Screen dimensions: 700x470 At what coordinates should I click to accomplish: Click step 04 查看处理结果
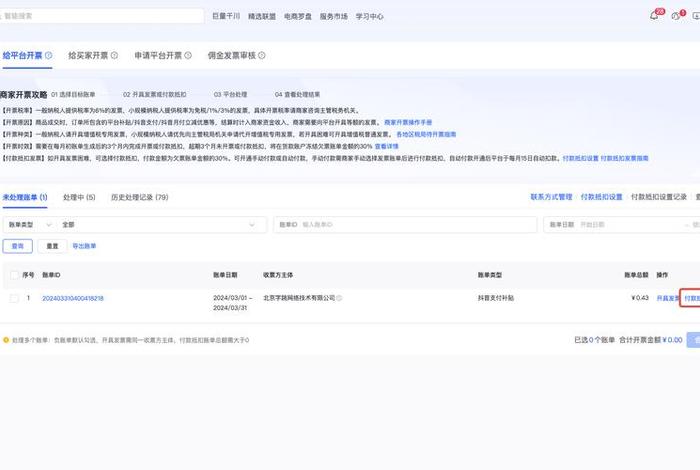297,95
